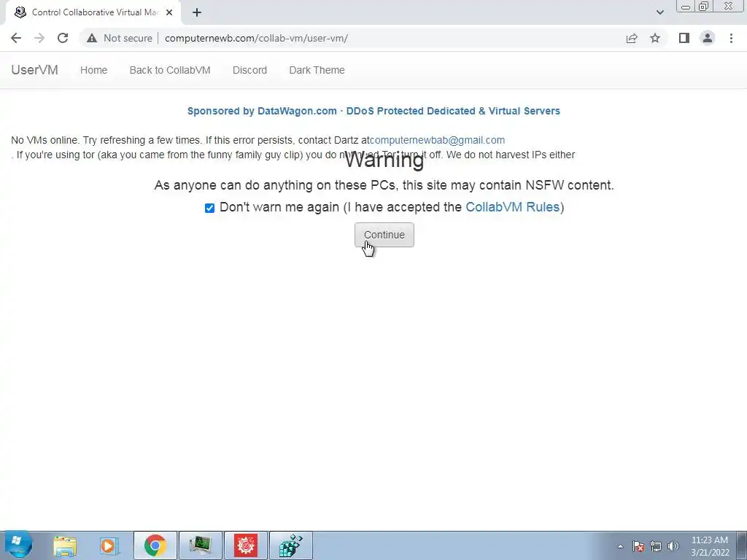Click the network icon in system tray
This screenshot has height=560, width=747.
(x=656, y=546)
